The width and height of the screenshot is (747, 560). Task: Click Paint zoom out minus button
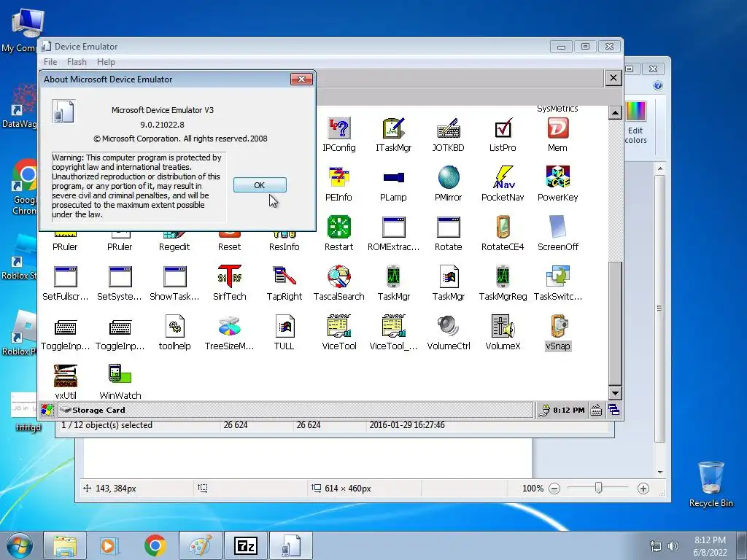(x=554, y=489)
